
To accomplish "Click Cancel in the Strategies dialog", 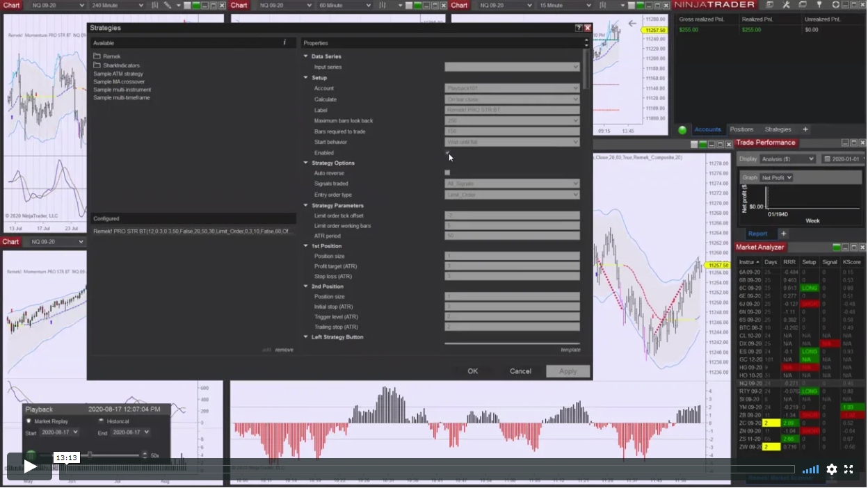I will click(520, 371).
